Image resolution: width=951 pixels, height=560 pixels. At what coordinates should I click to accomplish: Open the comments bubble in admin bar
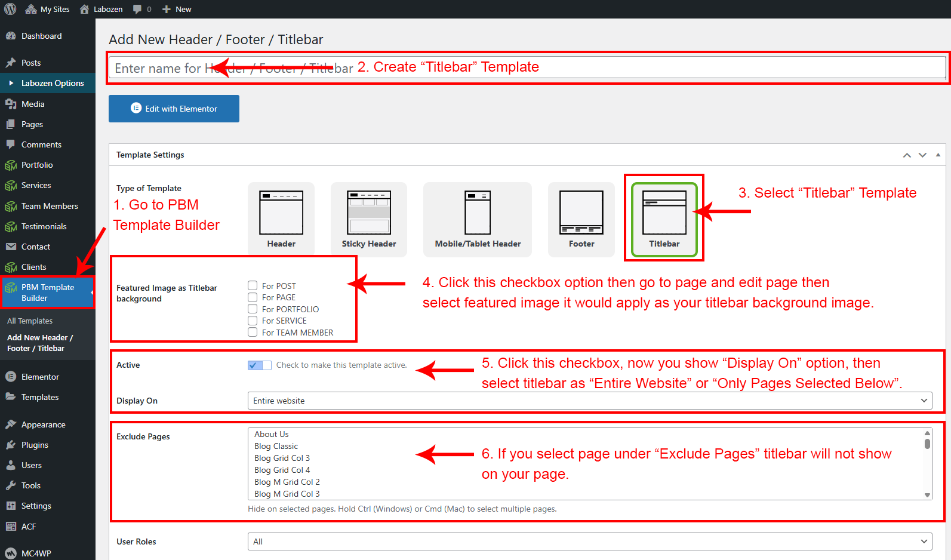[x=141, y=9]
